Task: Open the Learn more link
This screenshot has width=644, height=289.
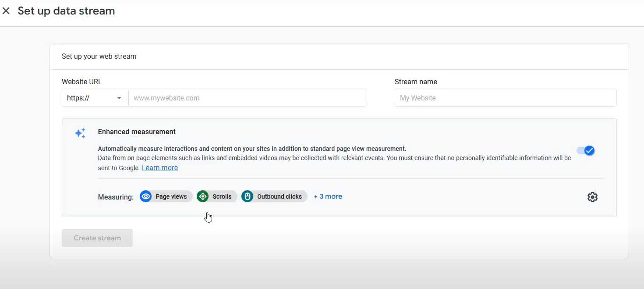Action: [x=160, y=168]
